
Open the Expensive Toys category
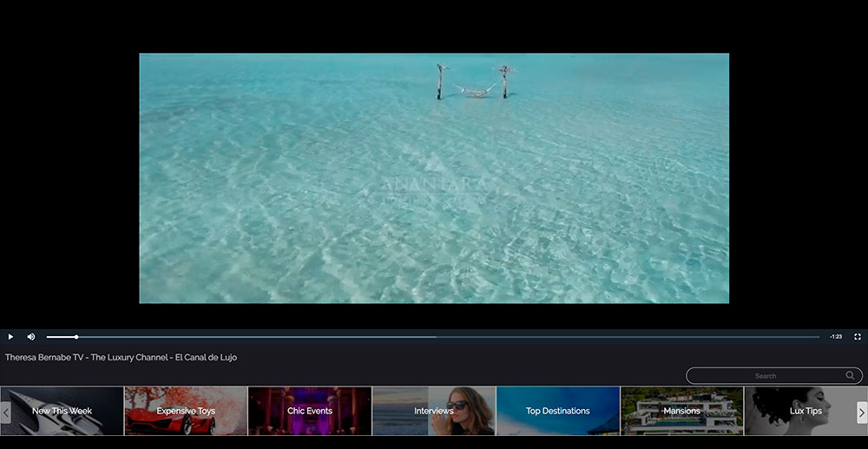click(x=186, y=411)
